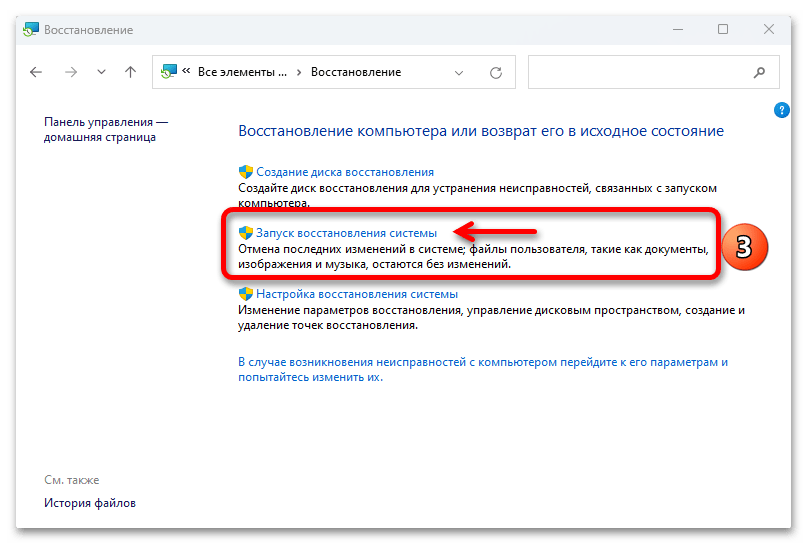
Task: Click the "См. также" label
Action: [x=72, y=480]
